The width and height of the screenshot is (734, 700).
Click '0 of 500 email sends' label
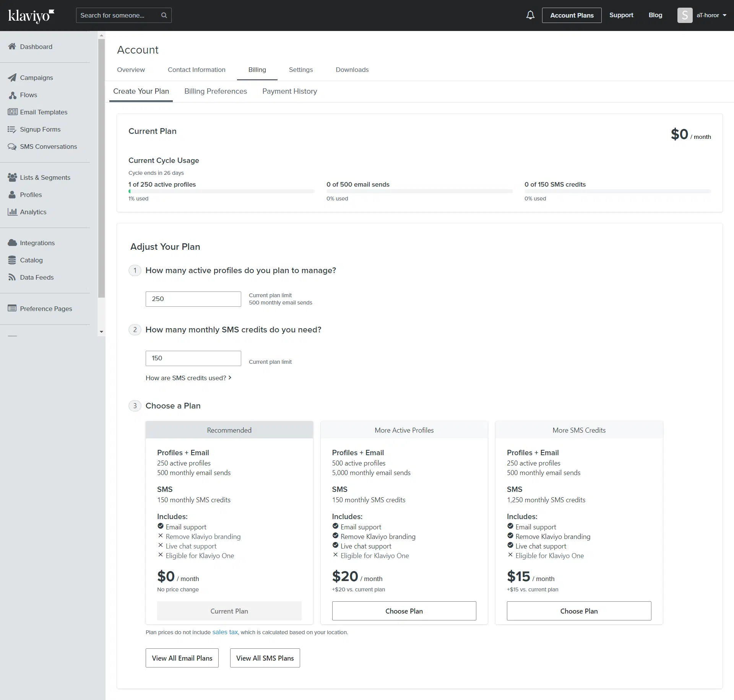coord(358,184)
